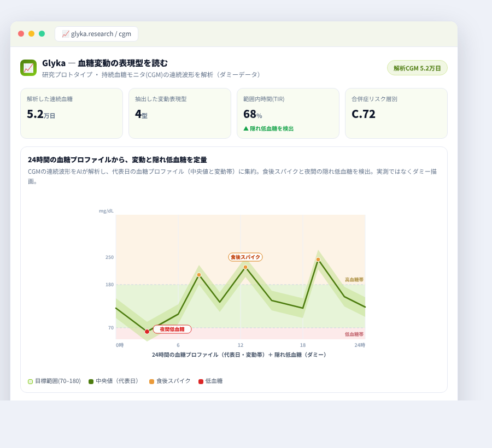This screenshot has height=448, width=492.
Task: Click the 68% TIR value
Action: (x=253, y=114)
